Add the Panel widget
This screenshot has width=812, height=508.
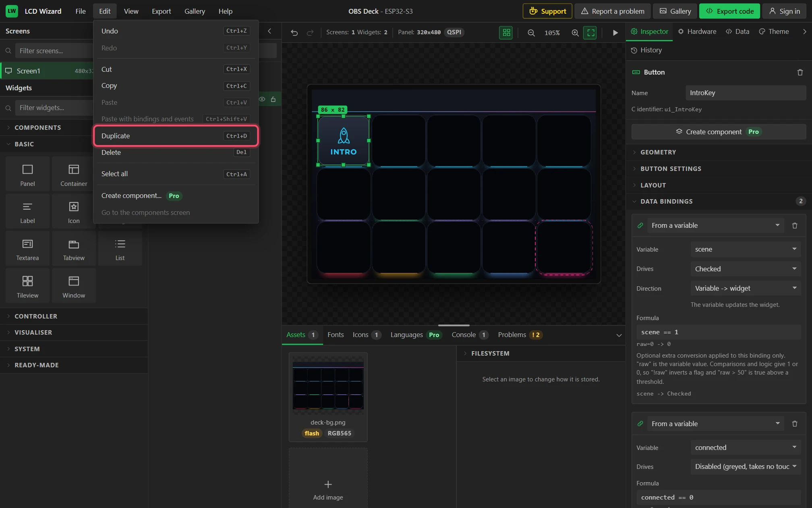pos(27,174)
